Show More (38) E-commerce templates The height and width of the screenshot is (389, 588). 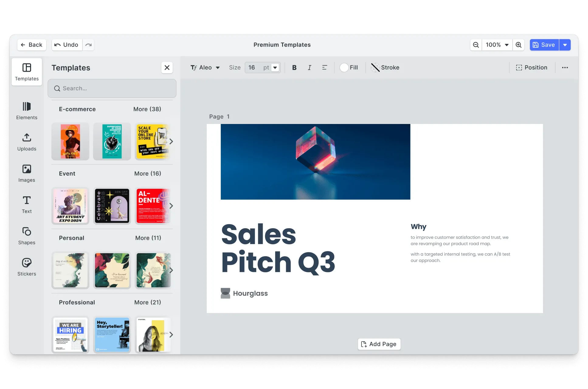click(x=147, y=109)
